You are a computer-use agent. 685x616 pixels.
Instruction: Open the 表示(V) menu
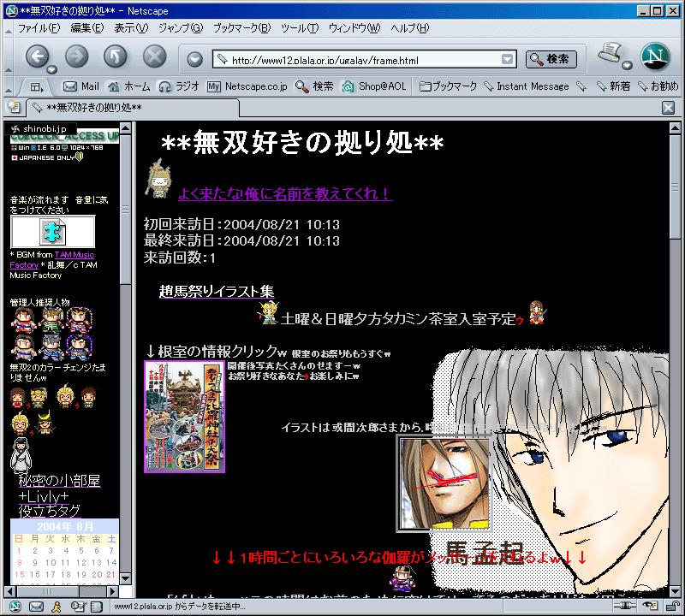point(131,28)
